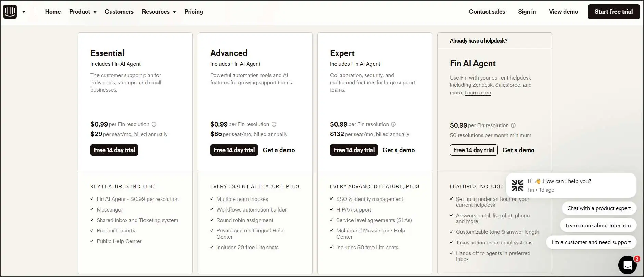
Task: Click the Start free trial button
Action: click(x=614, y=12)
